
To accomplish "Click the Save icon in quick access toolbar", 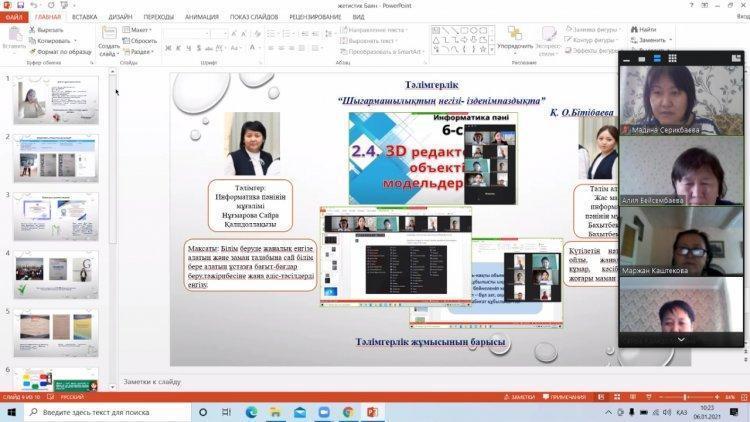I will tap(20, 5).
